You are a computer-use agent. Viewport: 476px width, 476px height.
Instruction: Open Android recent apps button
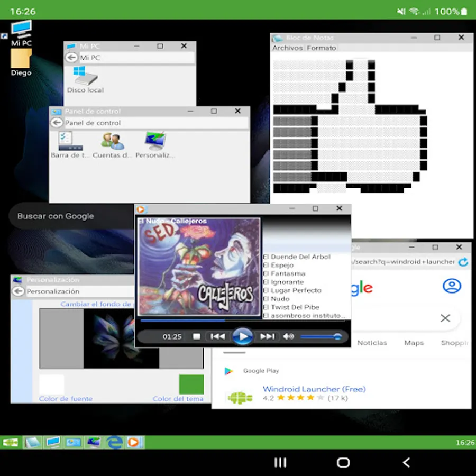pyautogui.click(x=280, y=462)
